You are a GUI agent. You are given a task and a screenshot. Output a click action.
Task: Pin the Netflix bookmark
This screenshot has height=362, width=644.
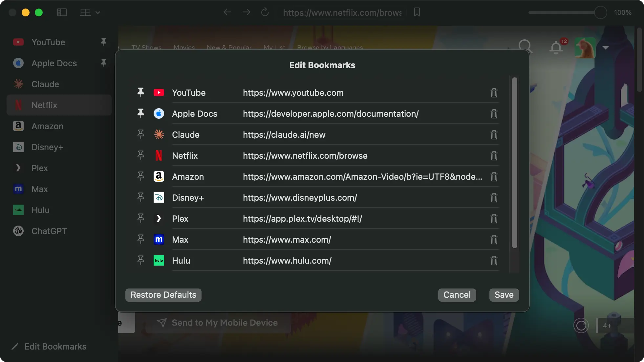pyautogui.click(x=140, y=155)
